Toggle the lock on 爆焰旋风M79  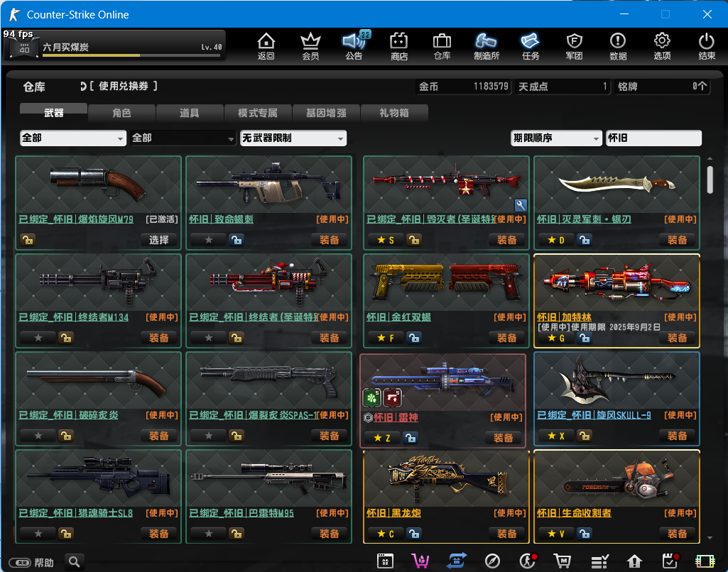[x=28, y=240]
